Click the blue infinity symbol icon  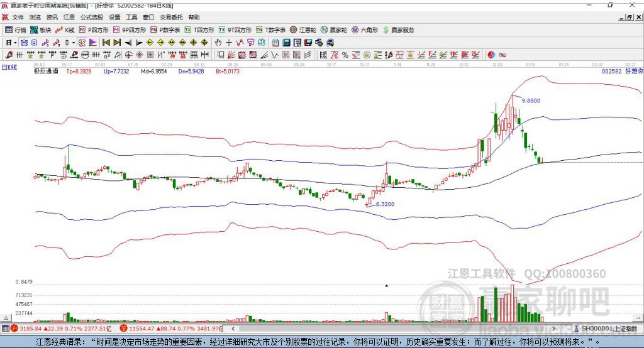(502, 55)
